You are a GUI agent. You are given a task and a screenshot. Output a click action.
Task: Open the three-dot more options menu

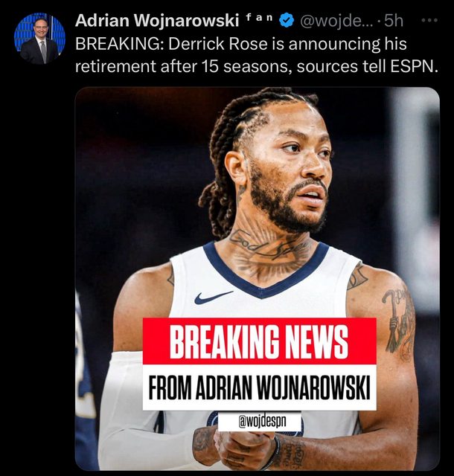point(429,21)
